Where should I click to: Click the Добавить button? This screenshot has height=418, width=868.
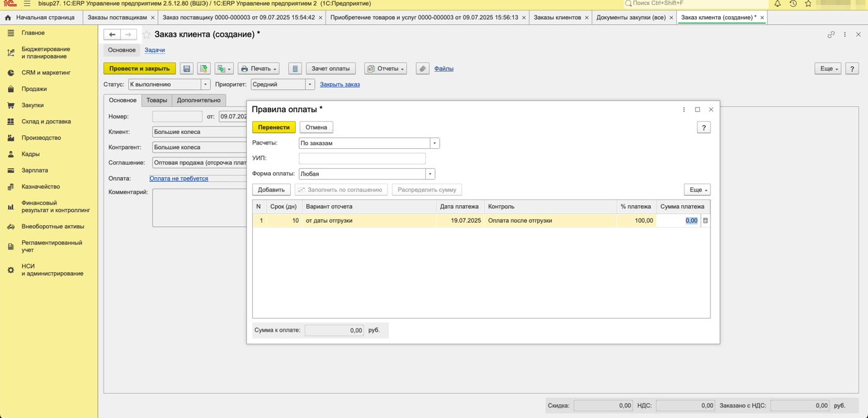(272, 190)
